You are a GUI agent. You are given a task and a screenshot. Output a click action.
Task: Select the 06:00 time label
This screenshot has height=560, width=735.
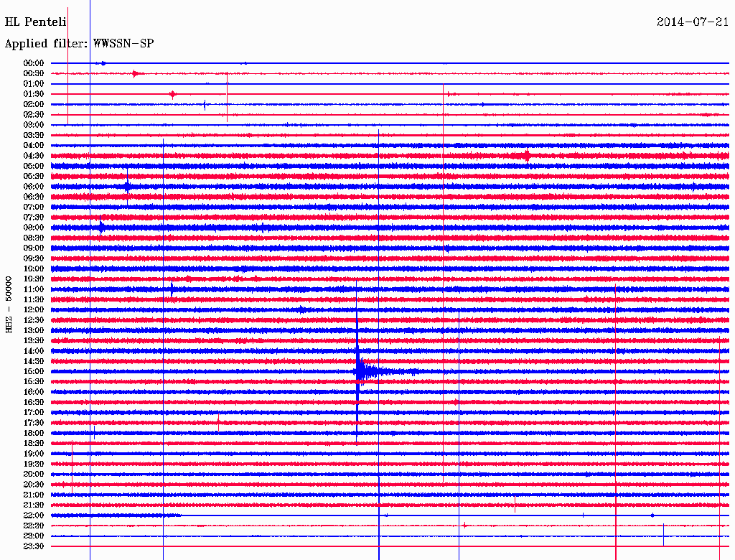pos(33,186)
